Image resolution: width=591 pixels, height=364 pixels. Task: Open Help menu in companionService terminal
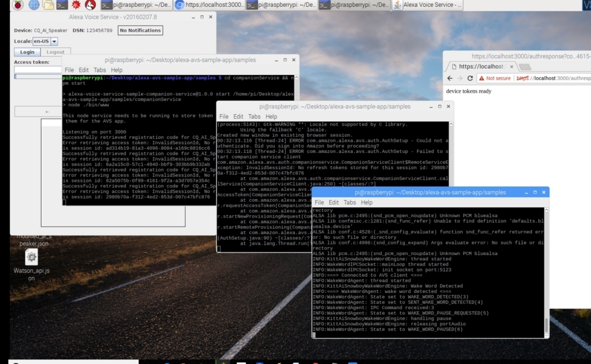click(x=117, y=70)
